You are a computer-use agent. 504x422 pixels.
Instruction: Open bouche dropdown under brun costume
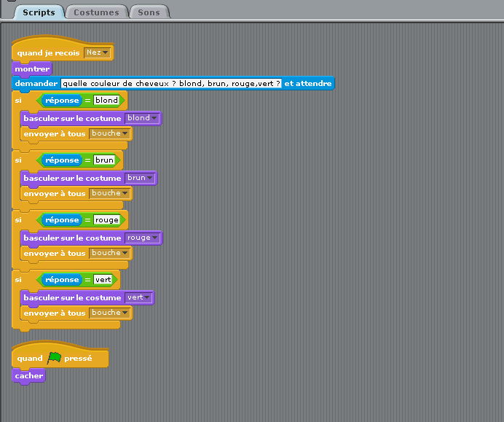tap(109, 193)
